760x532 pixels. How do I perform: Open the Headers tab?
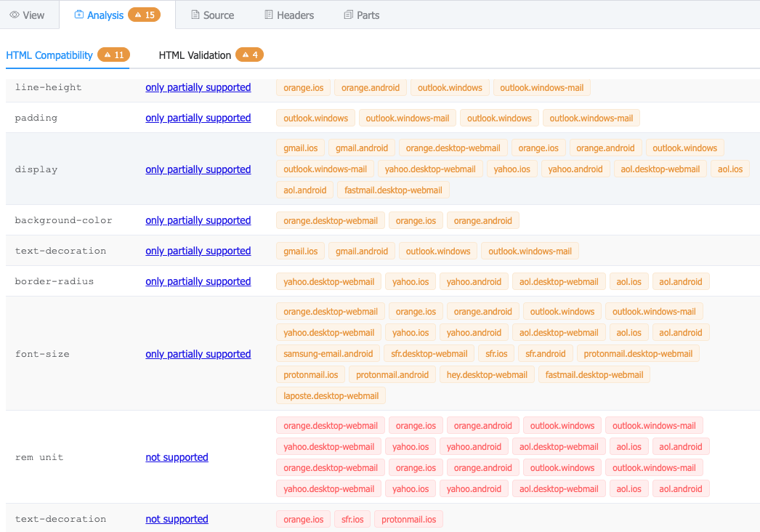coord(289,15)
